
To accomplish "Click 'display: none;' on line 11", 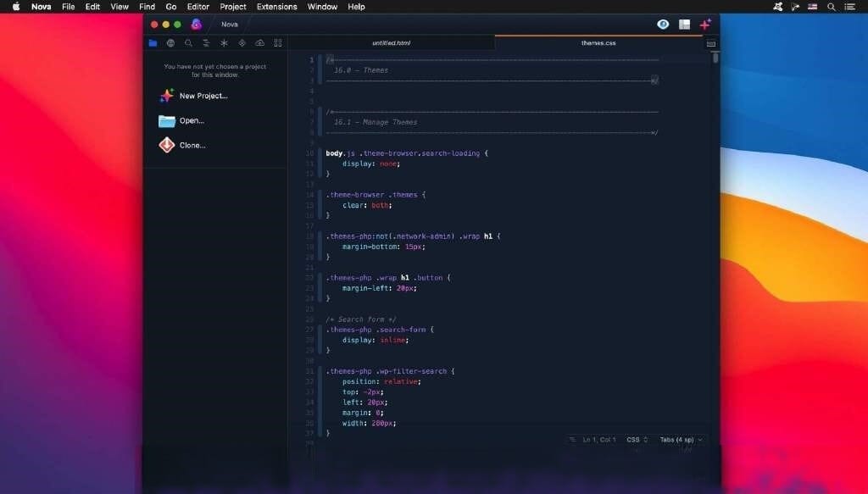I will tap(371, 164).
